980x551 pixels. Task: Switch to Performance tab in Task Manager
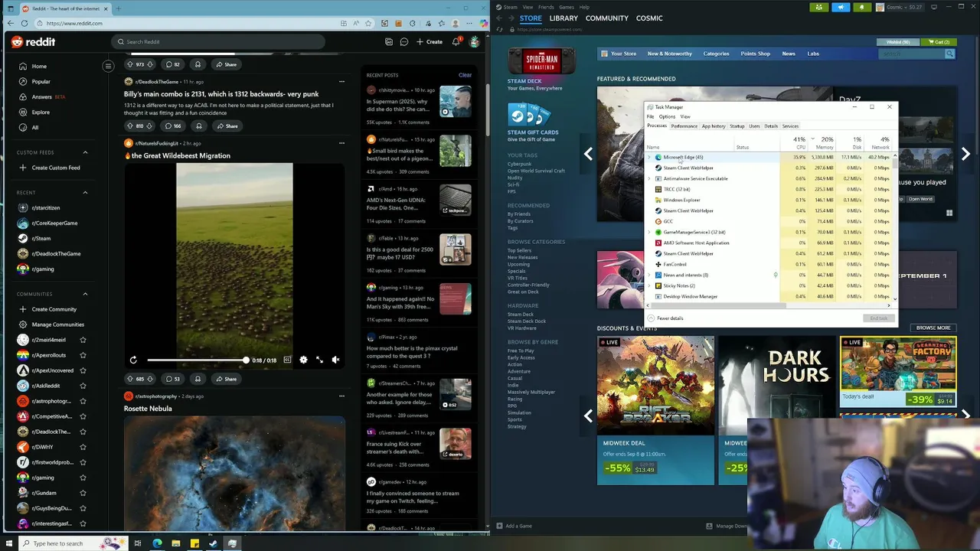(x=684, y=126)
